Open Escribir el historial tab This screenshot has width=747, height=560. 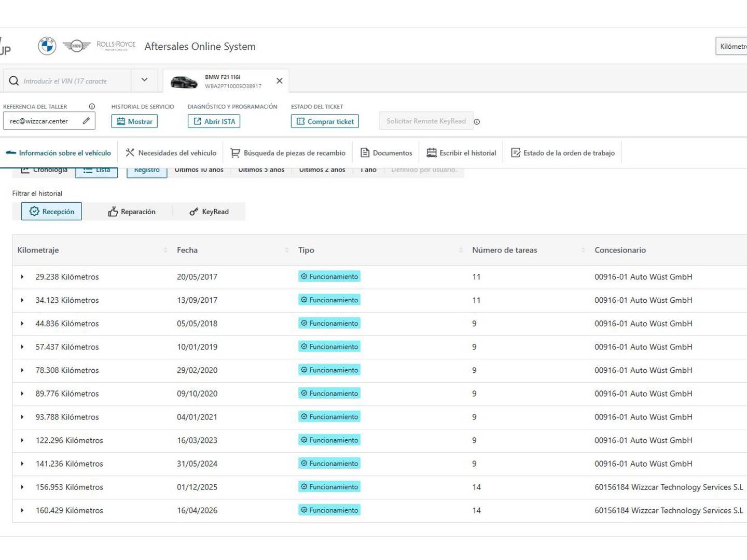(461, 153)
